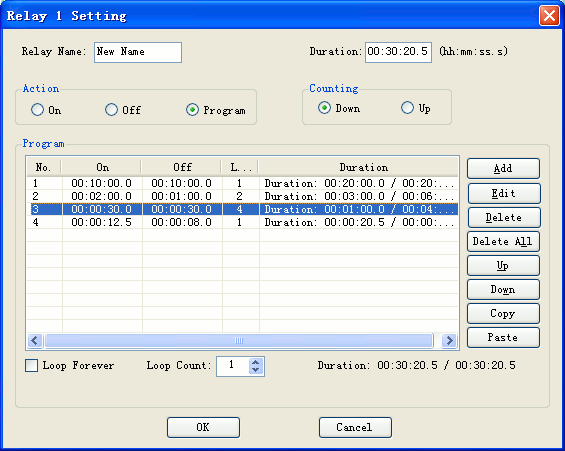565x451 pixels.
Task: Copy the selected program entry
Action: click(x=503, y=313)
